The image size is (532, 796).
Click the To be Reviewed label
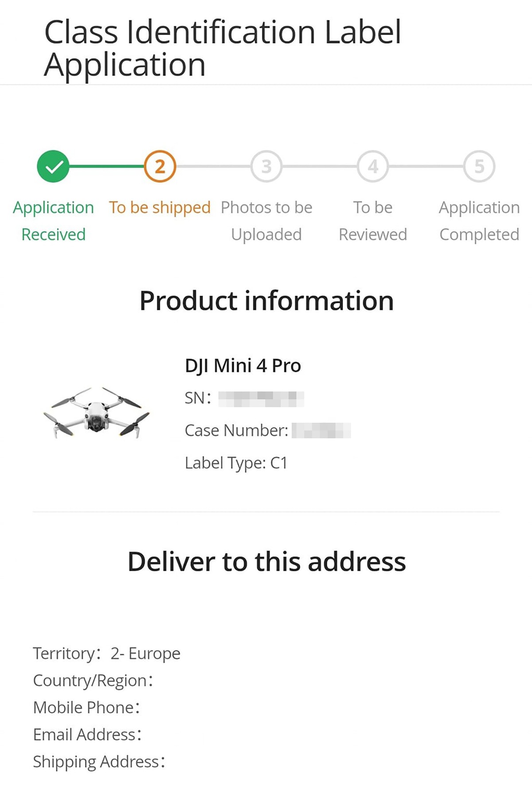click(x=373, y=221)
